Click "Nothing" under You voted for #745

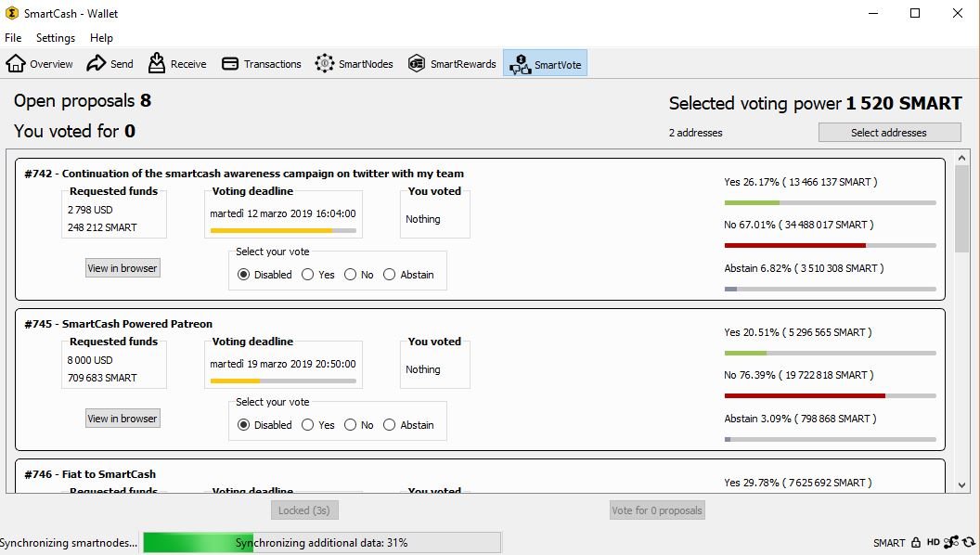[x=422, y=369]
